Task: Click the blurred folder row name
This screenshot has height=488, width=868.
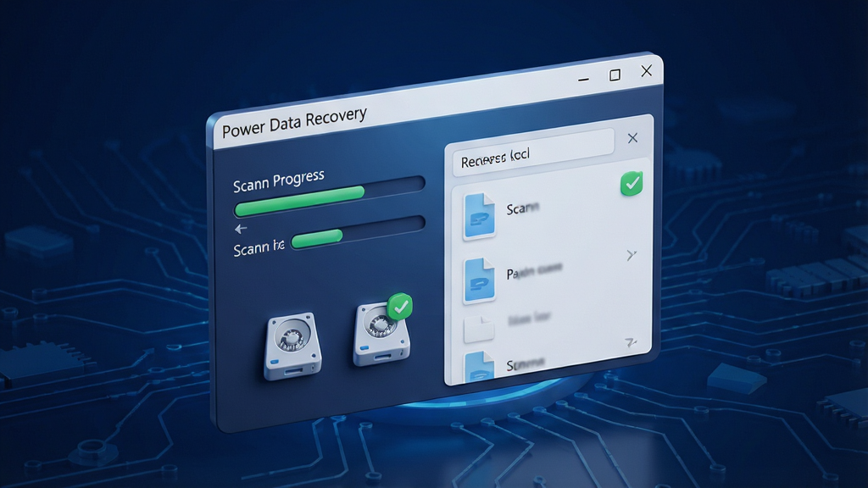Action: tap(529, 319)
